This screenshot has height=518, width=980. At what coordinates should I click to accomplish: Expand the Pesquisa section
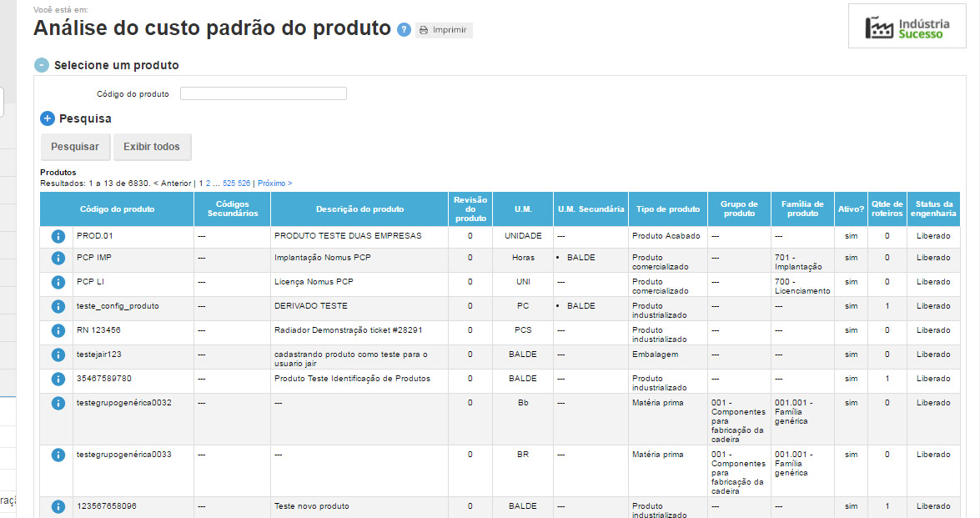pos(48,118)
